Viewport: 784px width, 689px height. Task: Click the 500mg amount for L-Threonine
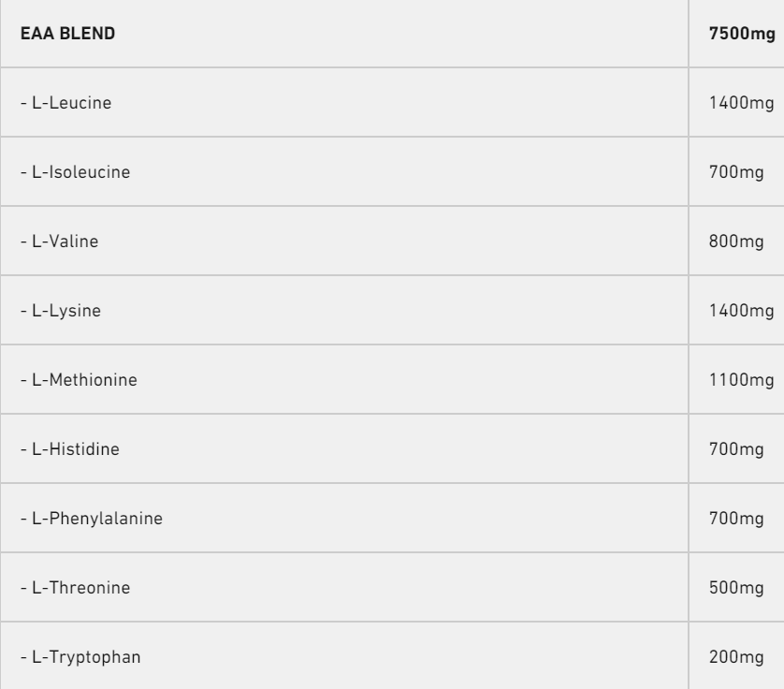(x=738, y=588)
